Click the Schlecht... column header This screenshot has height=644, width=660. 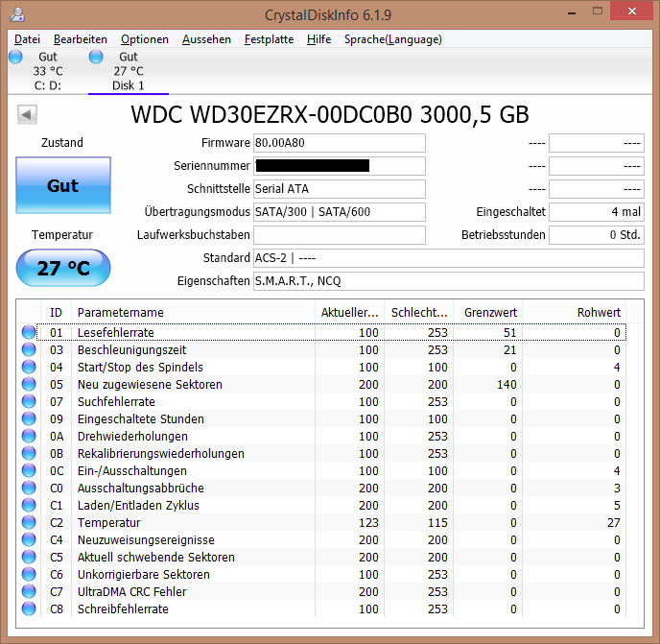(419, 313)
